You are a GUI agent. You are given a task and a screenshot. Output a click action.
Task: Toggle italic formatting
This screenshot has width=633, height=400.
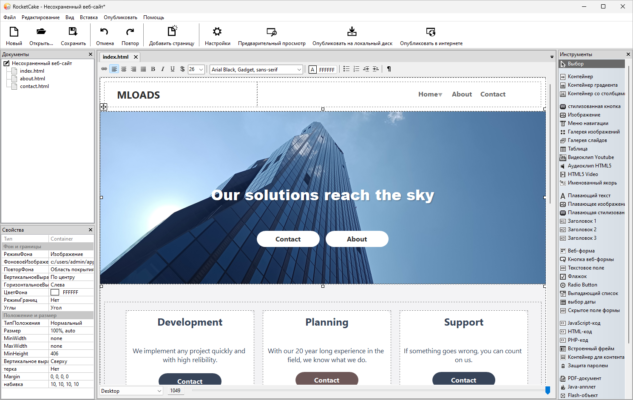point(163,69)
